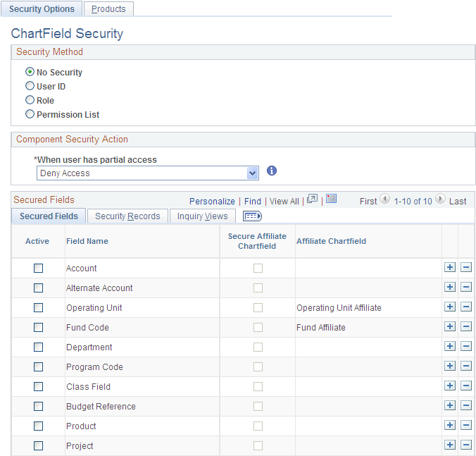Select Permission List security method
Viewport: 476px width, 456px height.
point(30,114)
